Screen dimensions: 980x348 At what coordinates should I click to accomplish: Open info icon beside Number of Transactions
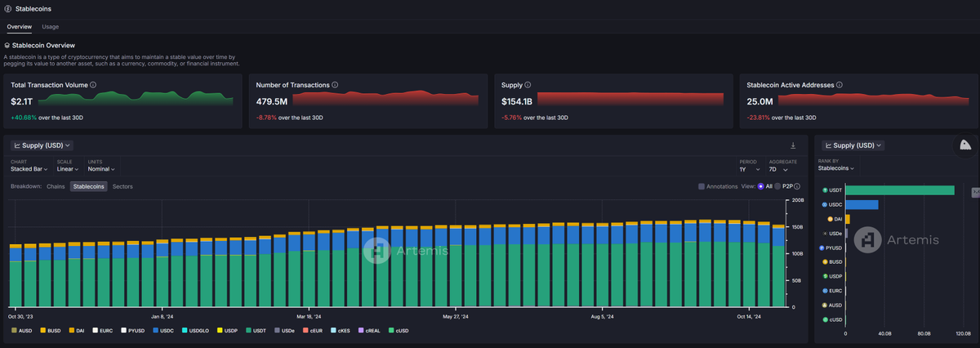click(x=336, y=84)
